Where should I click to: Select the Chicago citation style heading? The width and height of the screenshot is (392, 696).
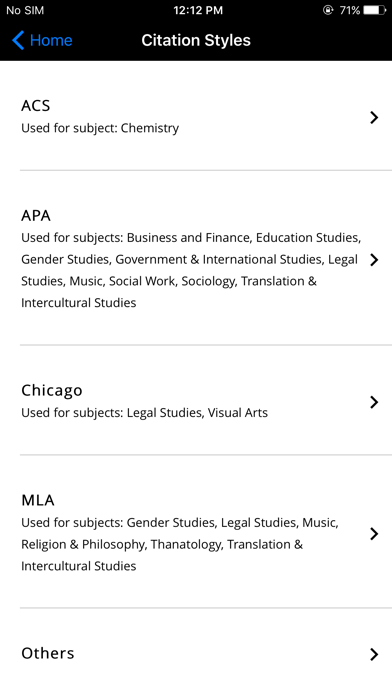tap(52, 391)
